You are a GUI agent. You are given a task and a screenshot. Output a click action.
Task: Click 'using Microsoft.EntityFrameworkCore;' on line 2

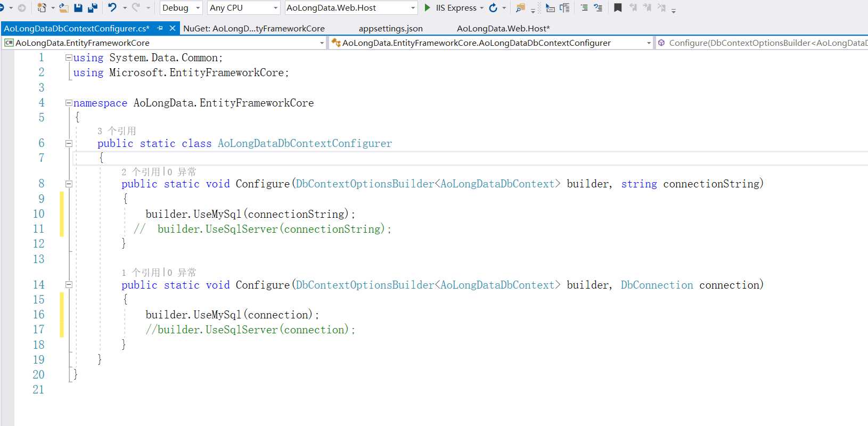click(181, 72)
